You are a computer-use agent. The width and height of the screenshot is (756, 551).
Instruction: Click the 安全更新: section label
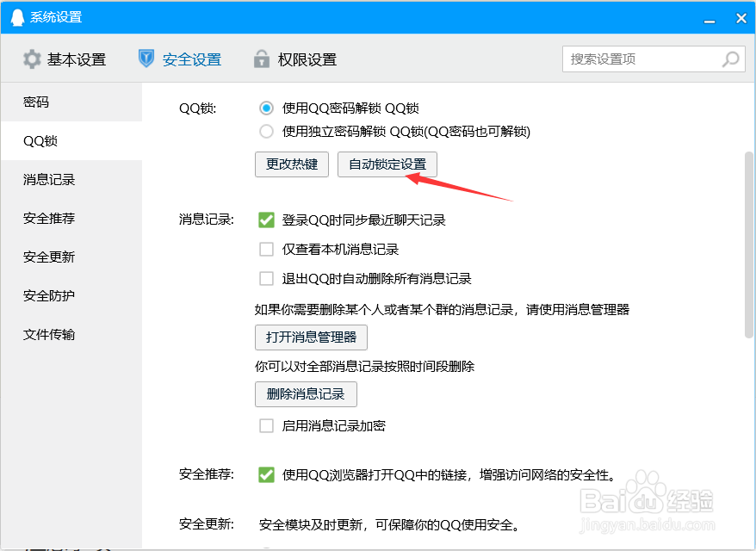207,524
